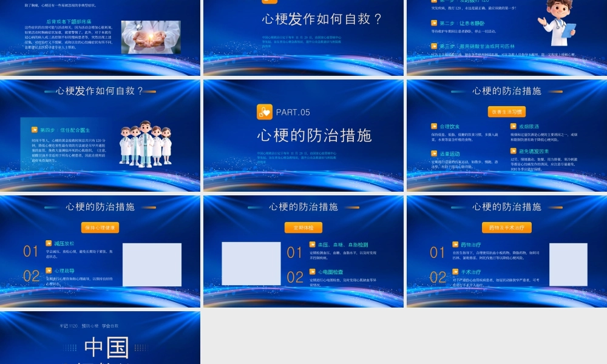
Task: Click the blank image placeholder in 药物及手术治疗 slide
Action: [568, 265]
